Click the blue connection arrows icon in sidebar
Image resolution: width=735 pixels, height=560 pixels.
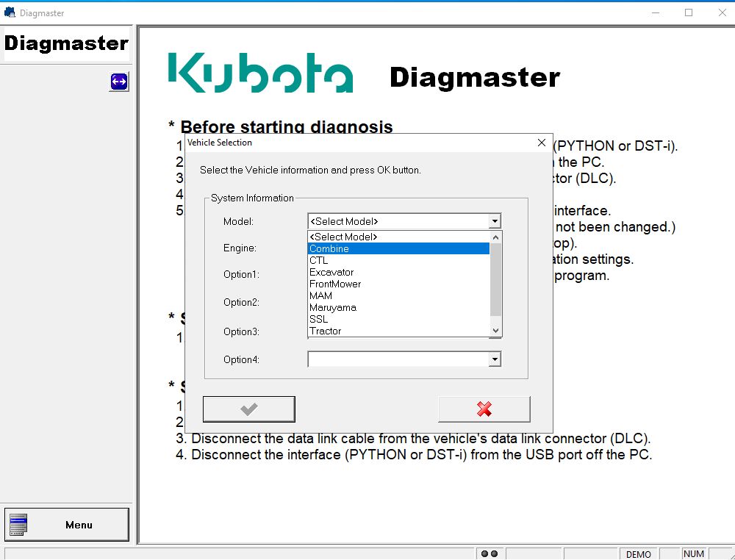pos(119,82)
